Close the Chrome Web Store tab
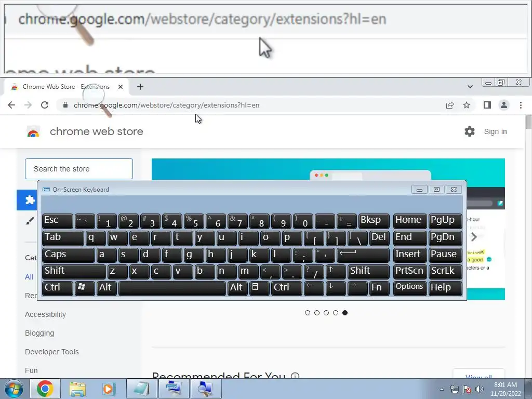This screenshot has width=532, height=399. point(121,87)
